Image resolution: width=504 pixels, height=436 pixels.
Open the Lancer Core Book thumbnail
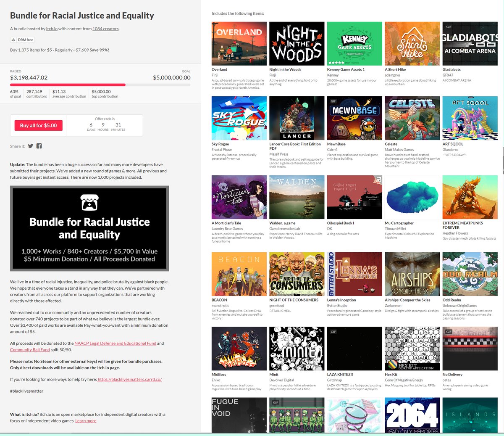coord(297,118)
